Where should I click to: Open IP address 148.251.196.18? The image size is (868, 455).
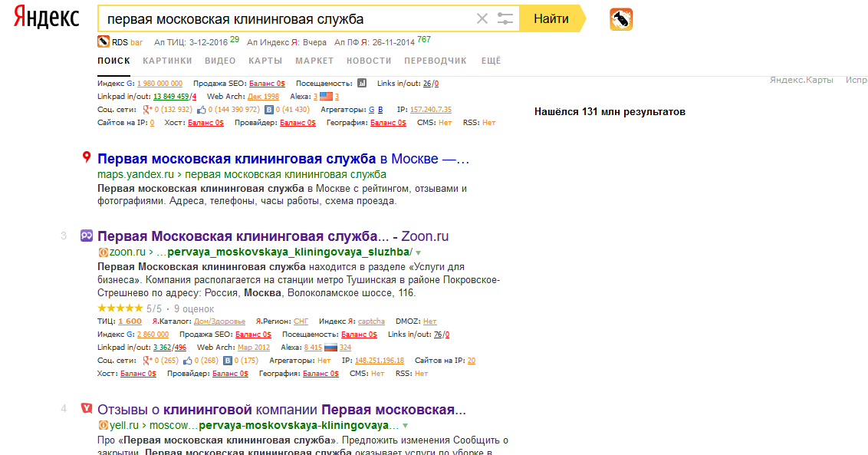pyautogui.click(x=380, y=361)
